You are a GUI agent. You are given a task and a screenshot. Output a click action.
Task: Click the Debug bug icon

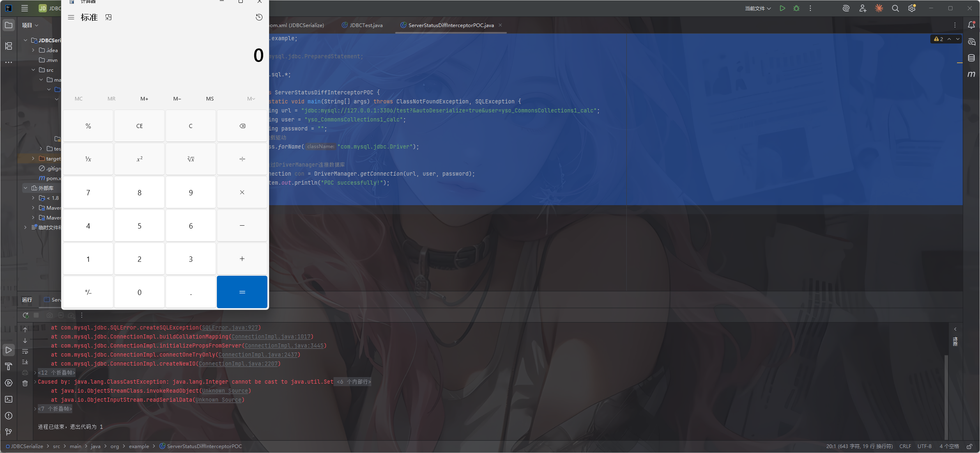796,8
